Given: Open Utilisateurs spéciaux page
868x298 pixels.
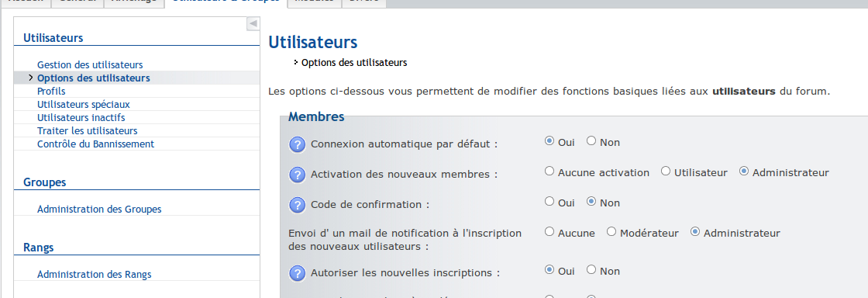Looking at the screenshot, I should (84, 104).
